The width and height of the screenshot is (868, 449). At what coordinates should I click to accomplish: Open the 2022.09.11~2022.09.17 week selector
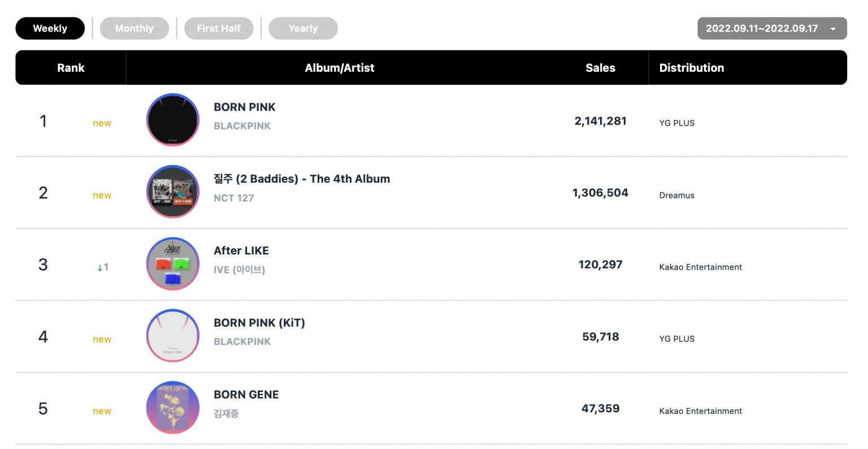(x=772, y=28)
